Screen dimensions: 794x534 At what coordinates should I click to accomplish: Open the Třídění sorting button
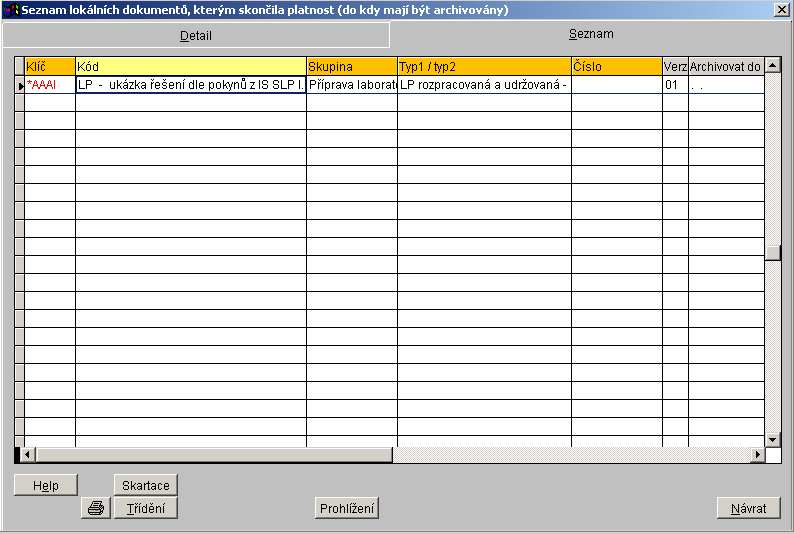click(146, 508)
